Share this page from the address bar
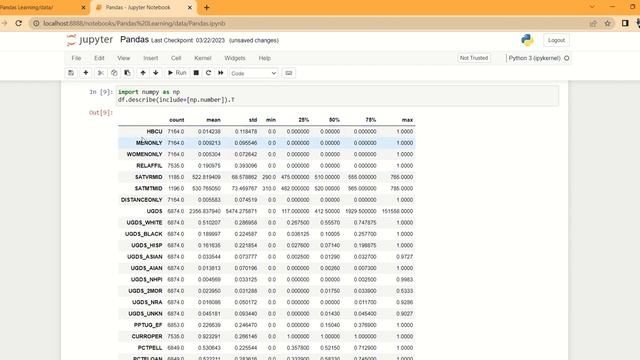Image resolution: width=640 pixels, height=360 pixels. click(x=593, y=23)
